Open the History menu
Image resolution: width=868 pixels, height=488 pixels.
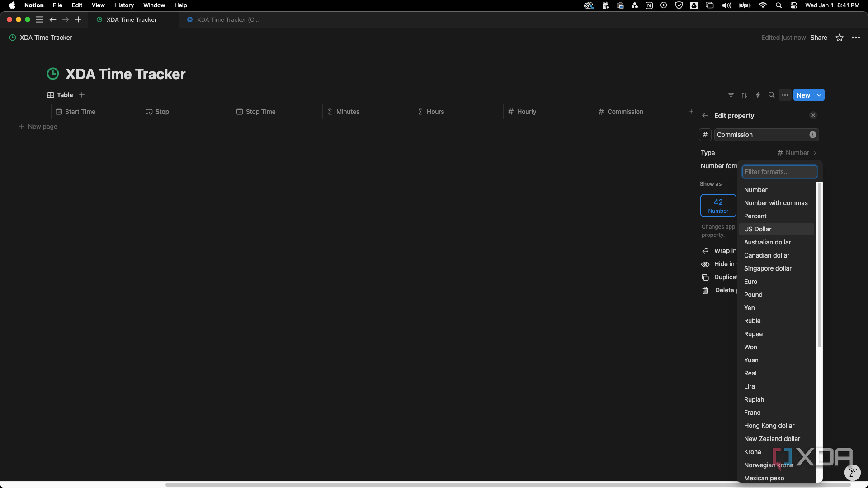[124, 5]
